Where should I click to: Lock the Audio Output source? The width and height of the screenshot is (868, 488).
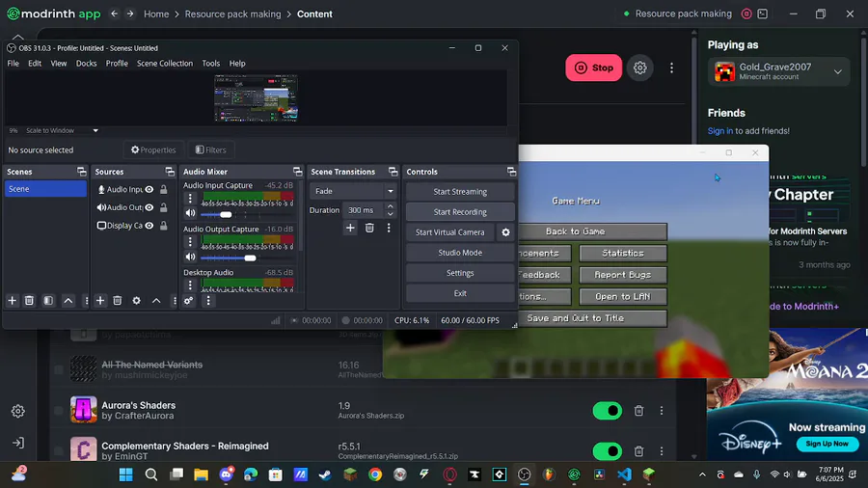click(163, 207)
